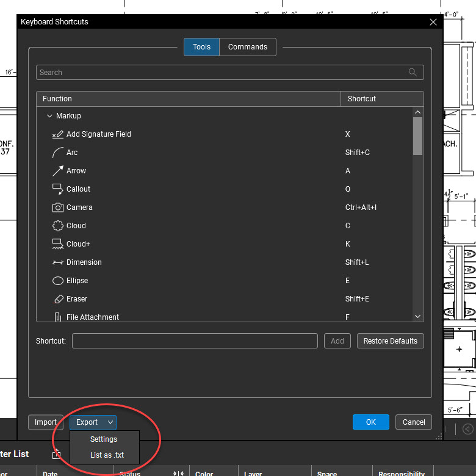Select the Add Signature Field icon
Screen dimensions: 476x476
point(58,134)
